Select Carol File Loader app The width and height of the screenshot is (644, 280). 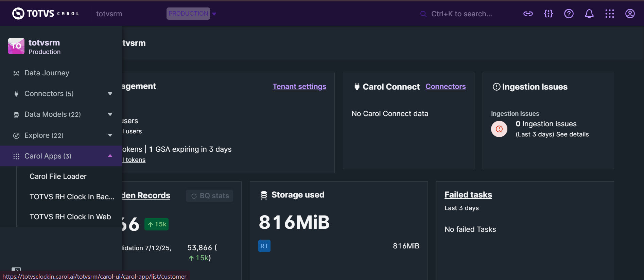58,176
